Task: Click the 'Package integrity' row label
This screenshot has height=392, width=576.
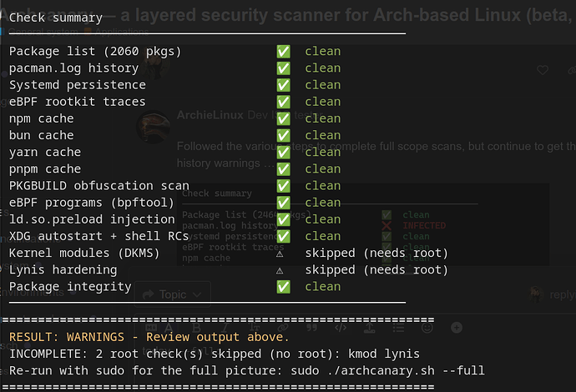Action: coord(70,287)
